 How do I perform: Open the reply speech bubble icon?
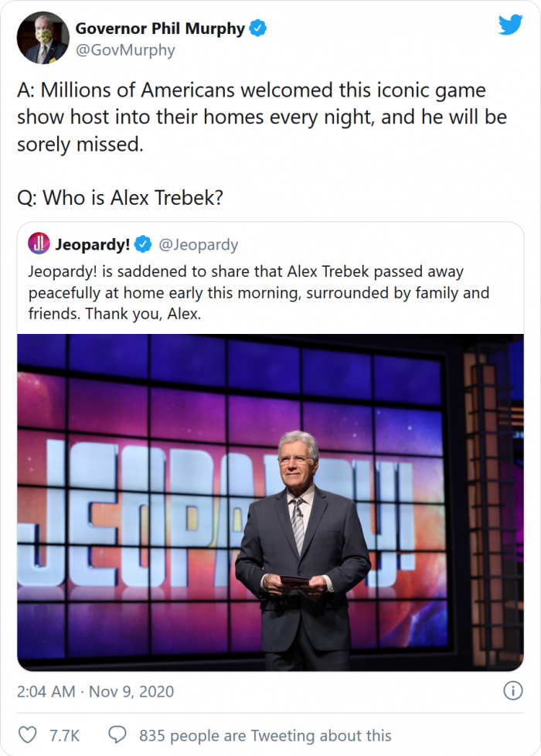tap(117, 734)
